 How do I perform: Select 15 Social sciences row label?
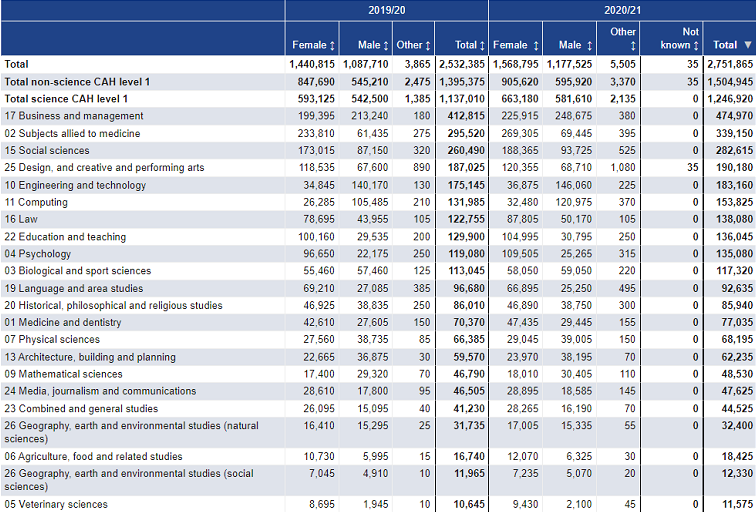pos(47,150)
